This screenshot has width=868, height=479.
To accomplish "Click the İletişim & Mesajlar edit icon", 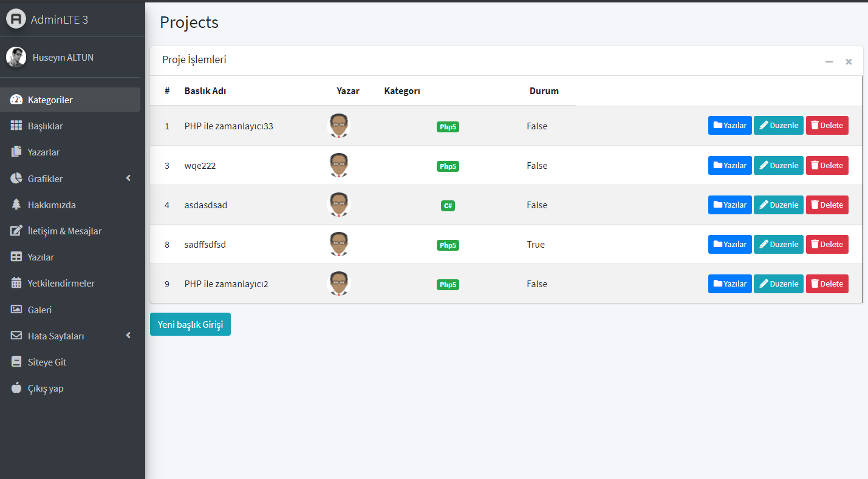I will [16, 231].
